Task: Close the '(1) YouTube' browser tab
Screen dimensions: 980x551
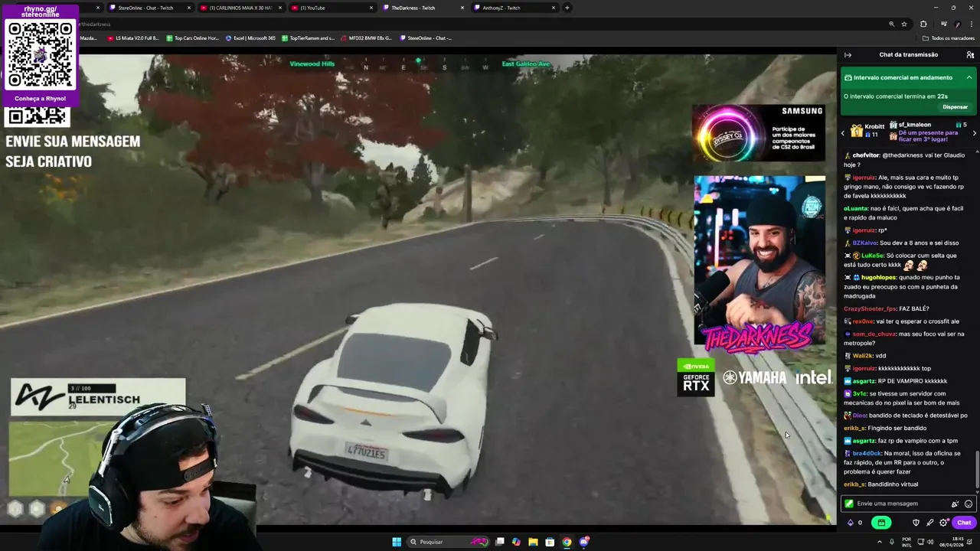Action: coord(371,8)
